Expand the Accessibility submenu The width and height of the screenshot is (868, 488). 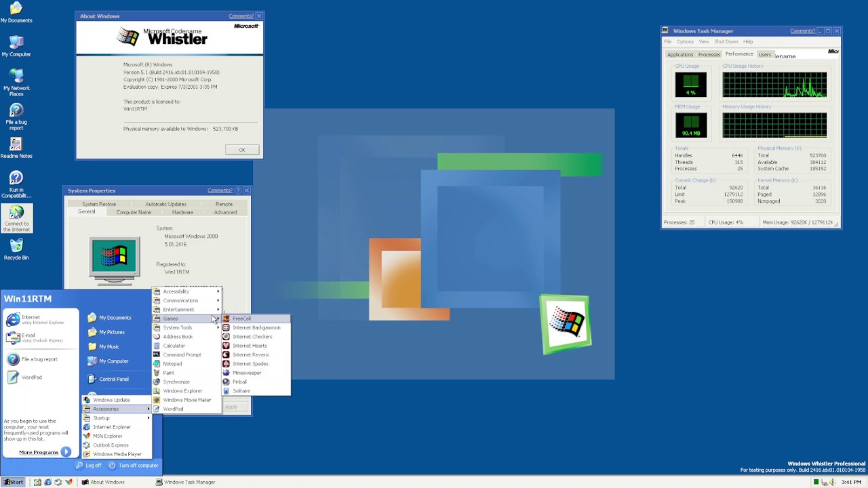click(186, 291)
